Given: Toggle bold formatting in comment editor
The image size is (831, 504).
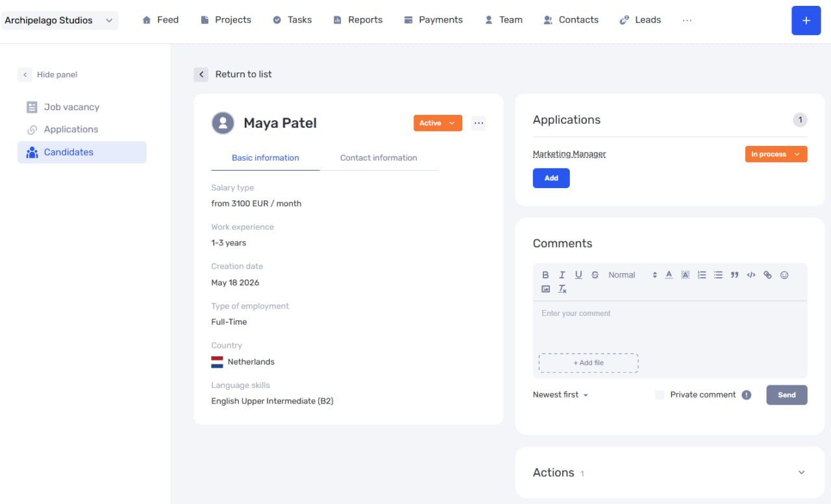Looking at the screenshot, I should 545,275.
